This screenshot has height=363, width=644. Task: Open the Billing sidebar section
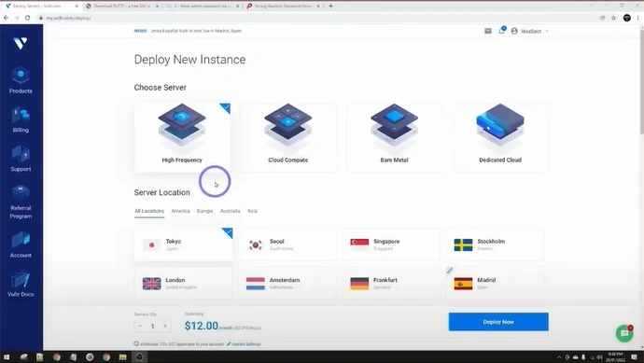click(x=21, y=119)
